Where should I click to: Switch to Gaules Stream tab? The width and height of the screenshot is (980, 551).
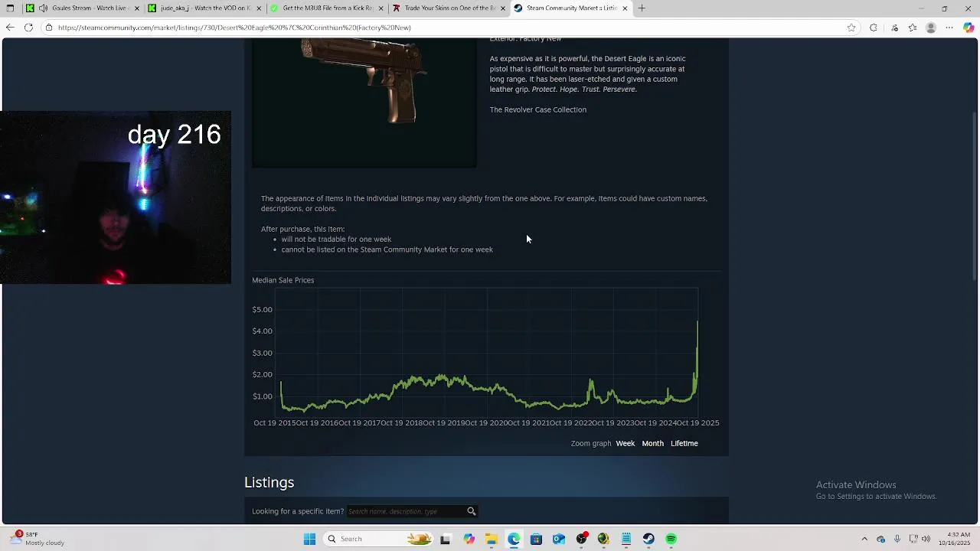(82, 8)
